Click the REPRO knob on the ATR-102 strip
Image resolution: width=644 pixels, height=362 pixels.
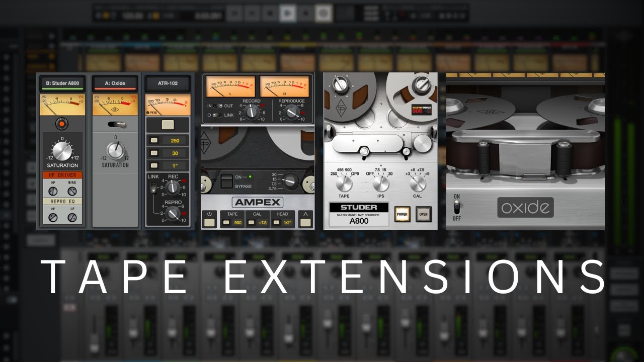[173, 214]
